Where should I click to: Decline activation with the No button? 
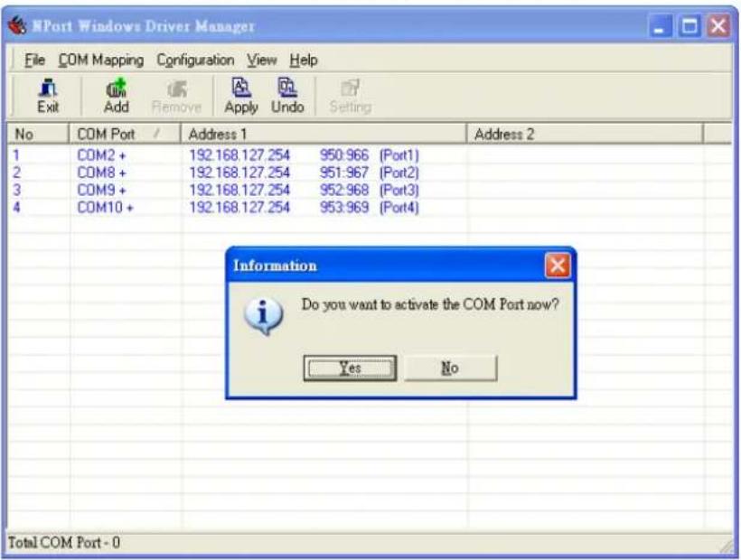click(x=450, y=368)
